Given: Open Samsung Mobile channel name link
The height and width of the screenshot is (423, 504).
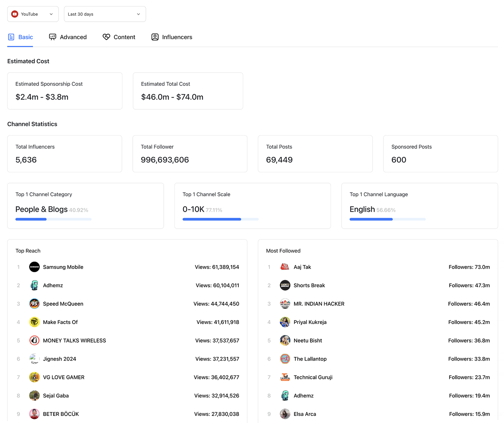Looking at the screenshot, I should coord(63,267).
